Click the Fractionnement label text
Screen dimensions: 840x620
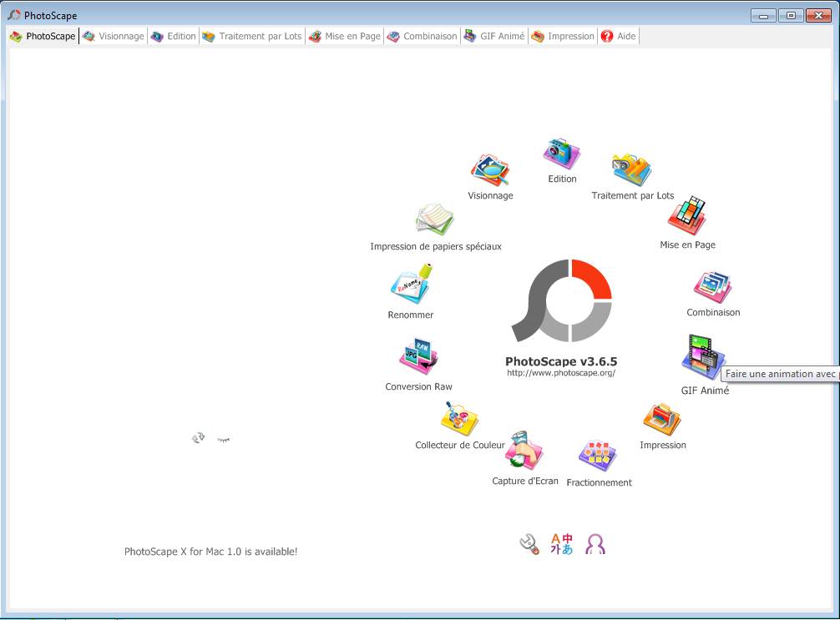[x=599, y=482]
